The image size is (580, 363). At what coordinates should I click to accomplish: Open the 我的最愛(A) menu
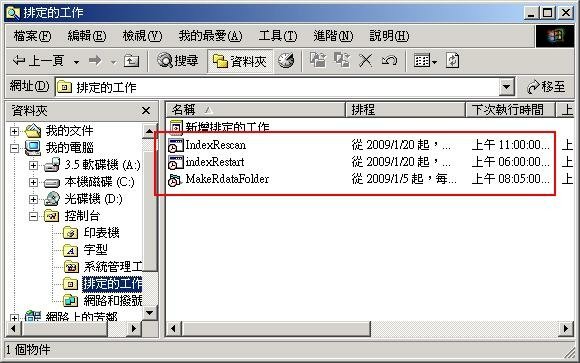pos(210,36)
